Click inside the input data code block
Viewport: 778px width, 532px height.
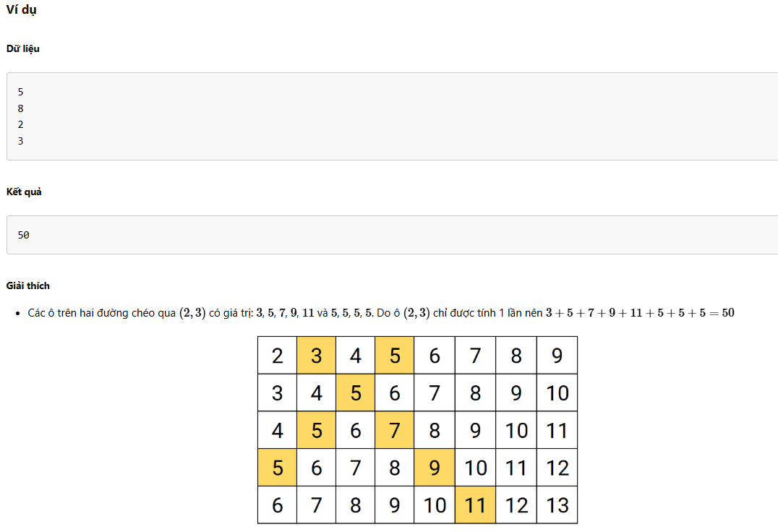pyautogui.click(x=392, y=116)
